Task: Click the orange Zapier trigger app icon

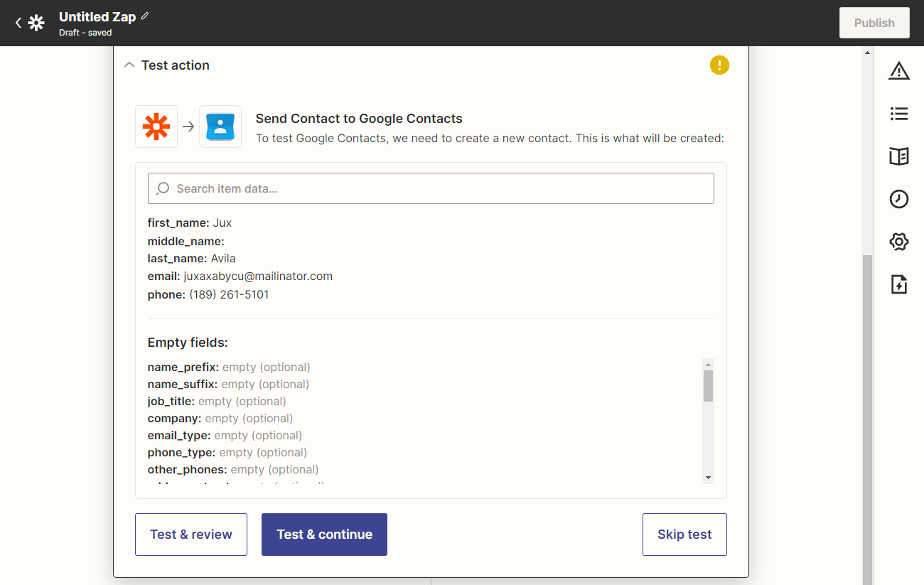Action: point(156,127)
